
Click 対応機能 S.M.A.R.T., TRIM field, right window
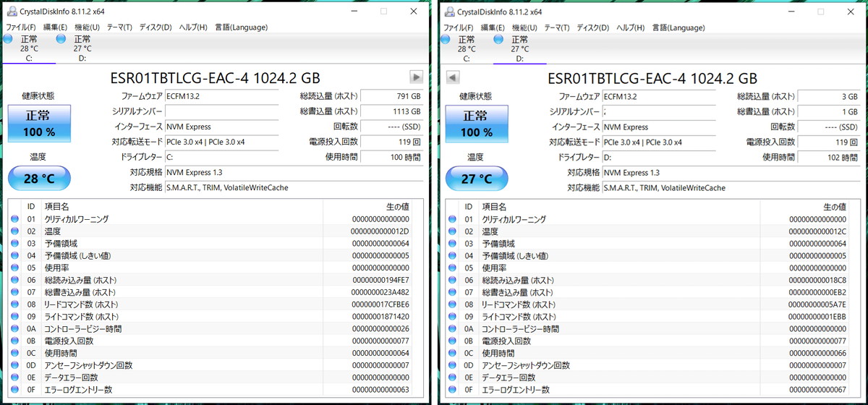click(731, 187)
